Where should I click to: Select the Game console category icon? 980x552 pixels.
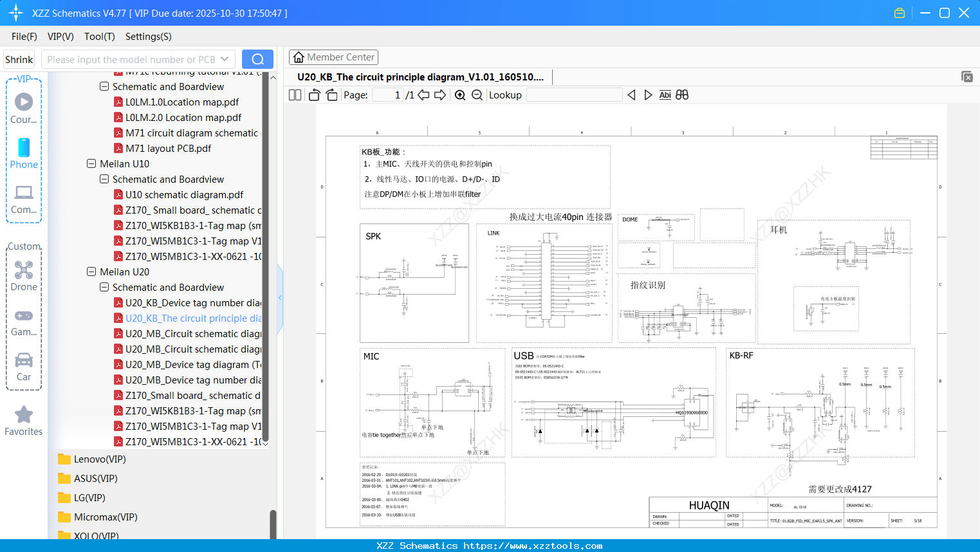[x=24, y=315]
